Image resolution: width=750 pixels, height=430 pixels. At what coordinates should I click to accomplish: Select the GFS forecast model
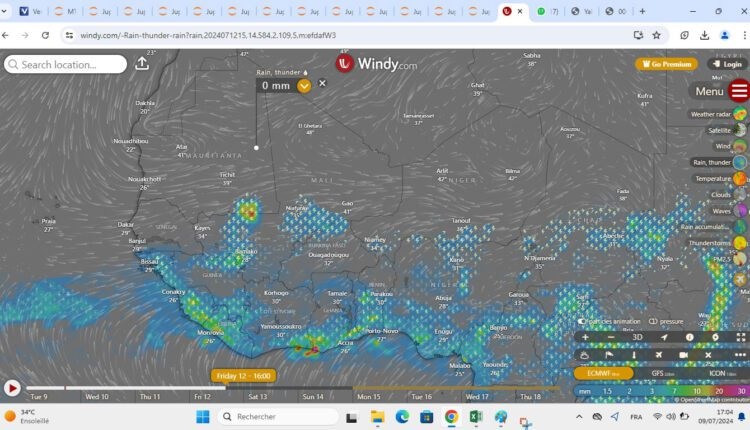(x=661, y=373)
